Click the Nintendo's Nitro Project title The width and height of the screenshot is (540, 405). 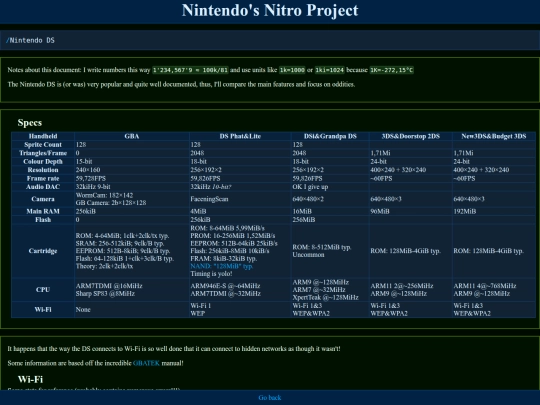[x=270, y=10]
